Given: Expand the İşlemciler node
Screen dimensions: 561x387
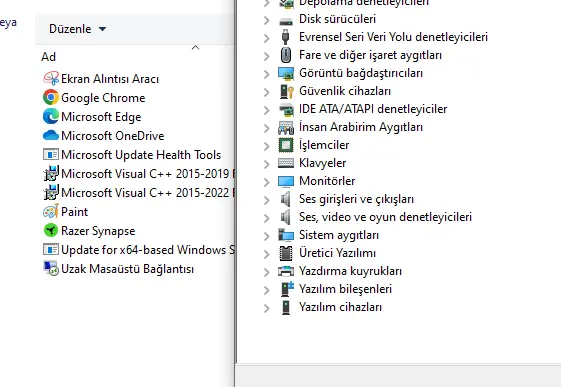Looking at the screenshot, I should 267,146.
